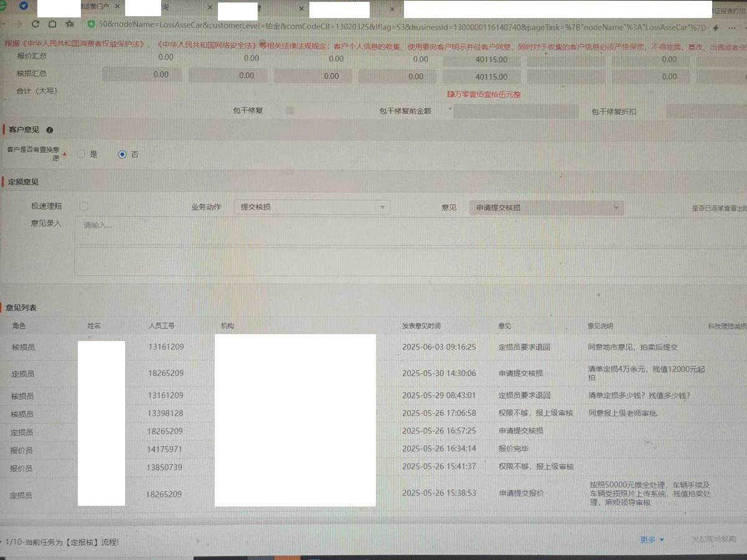Click the 发起现场复勘 button
The height and width of the screenshot is (560, 747).
pos(713,539)
